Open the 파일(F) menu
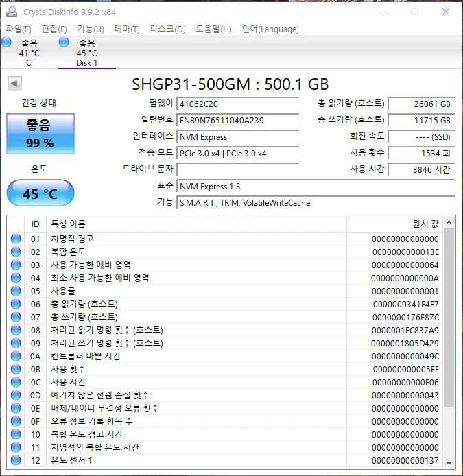 19,29
